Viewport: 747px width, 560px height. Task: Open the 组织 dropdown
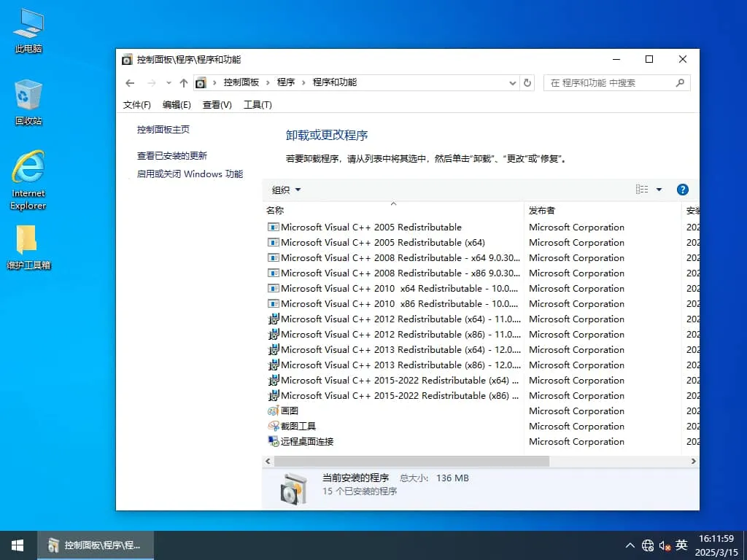285,189
